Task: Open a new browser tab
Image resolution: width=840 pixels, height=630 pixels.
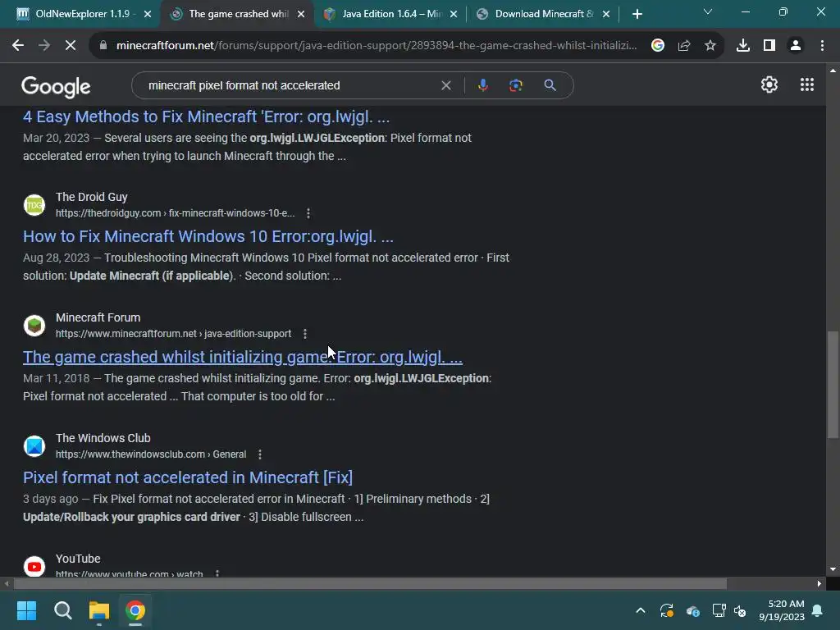Action: [x=637, y=14]
